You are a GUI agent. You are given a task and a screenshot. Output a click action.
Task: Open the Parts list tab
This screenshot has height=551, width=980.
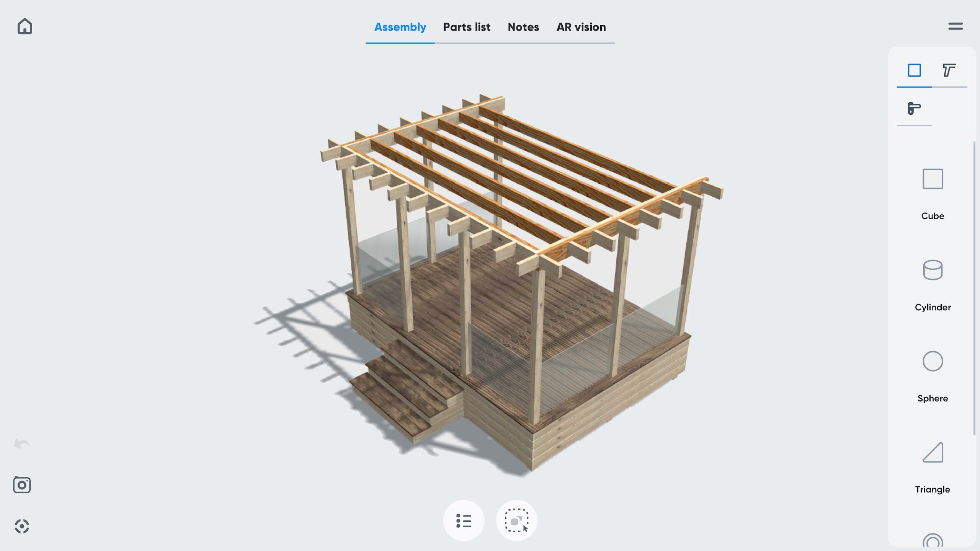pos(467,27)
